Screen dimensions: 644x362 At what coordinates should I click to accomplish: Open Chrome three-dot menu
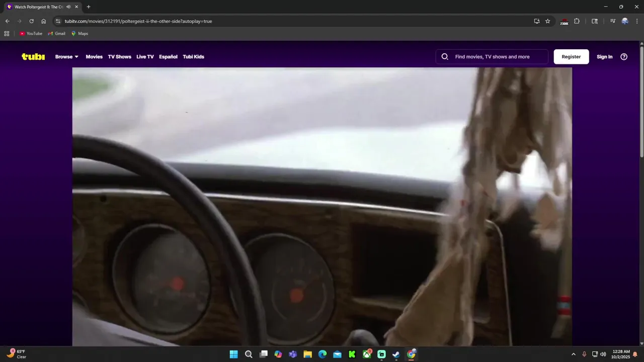(x=637, y=21)
